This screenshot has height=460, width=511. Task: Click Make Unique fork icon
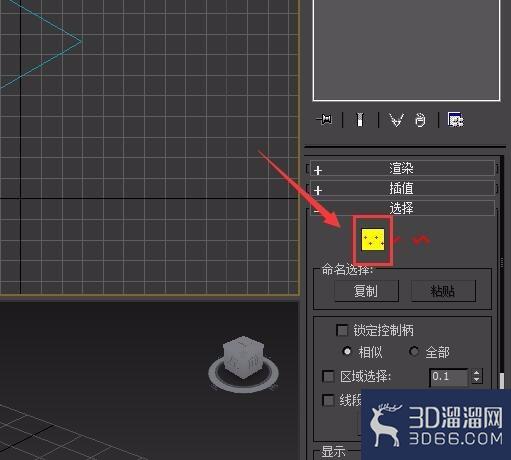pyautogui.click(x=396, y=120)
